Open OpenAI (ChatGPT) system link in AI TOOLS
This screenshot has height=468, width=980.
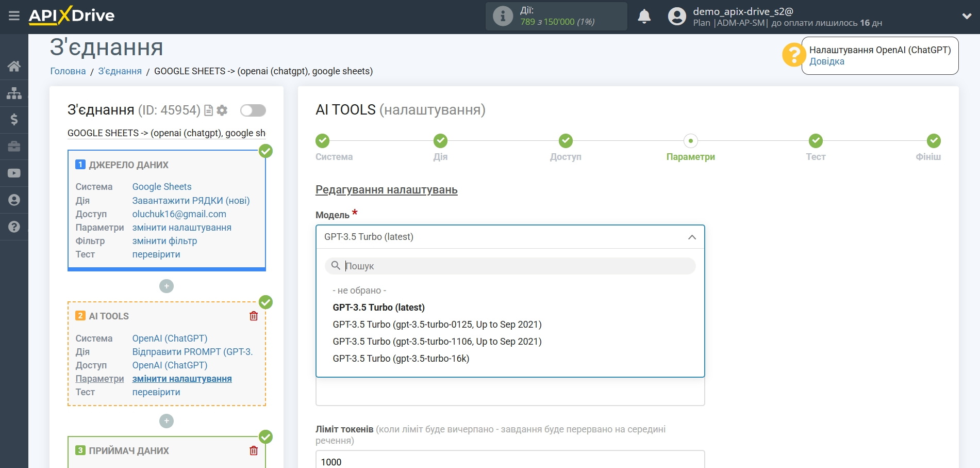(x=170, y=338)
